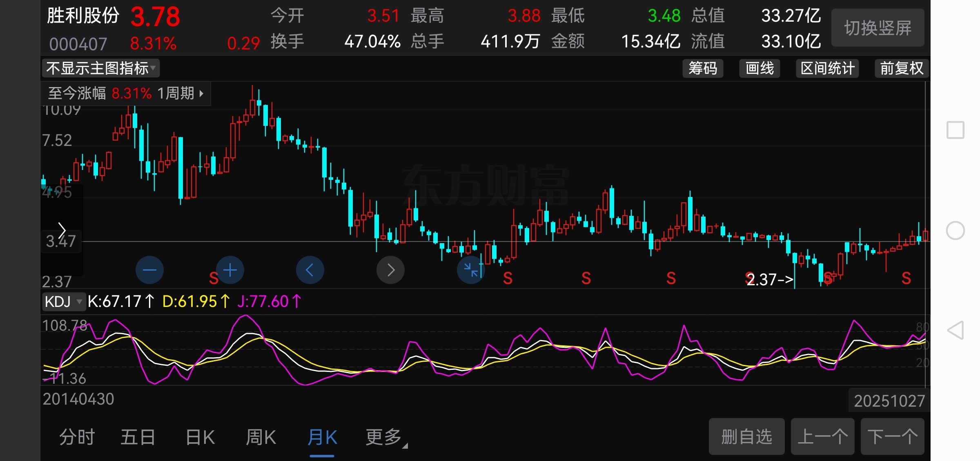This screenshot has height=461, width=980.
Task: Toggle 筹码 chip distribution view
Action: (x=703, y=68)
